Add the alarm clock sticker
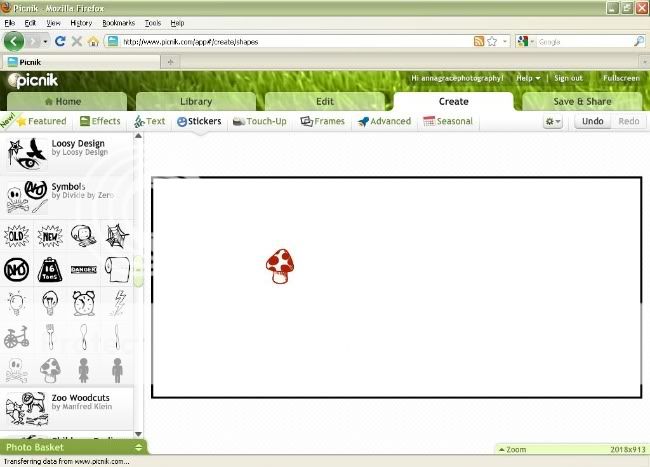650x467 pixels. 84,303
